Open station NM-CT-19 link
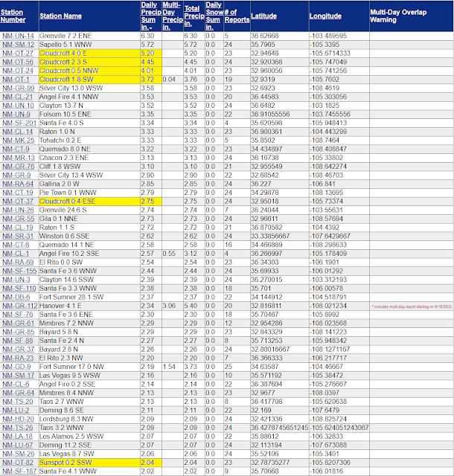The width and height of the screenshot is (454, 476). (17, 193)
